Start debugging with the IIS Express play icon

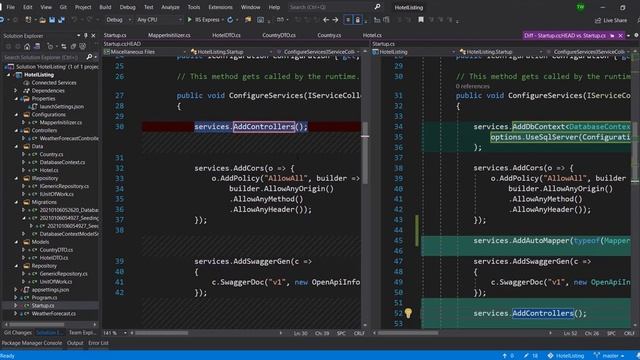189,20
